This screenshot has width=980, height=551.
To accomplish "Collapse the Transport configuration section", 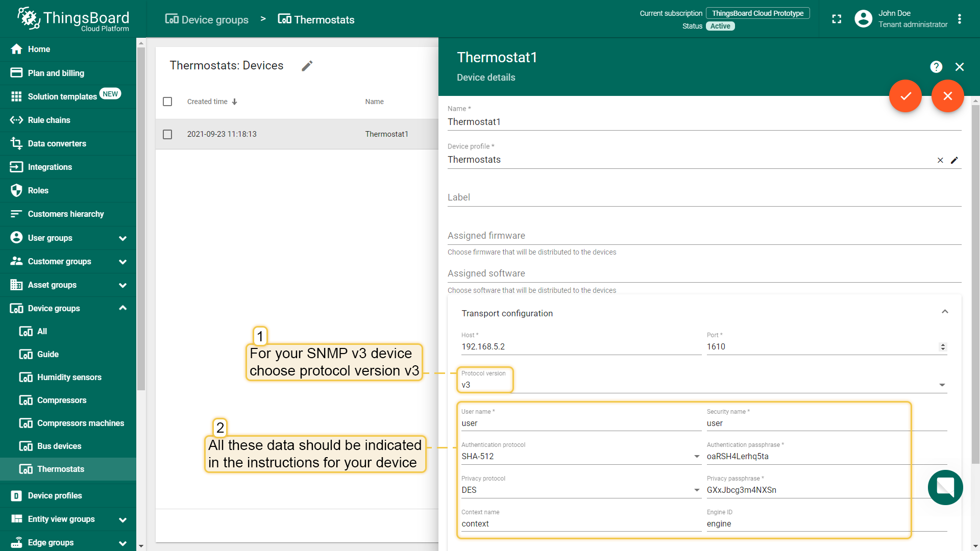I will [x=945, y=312].
